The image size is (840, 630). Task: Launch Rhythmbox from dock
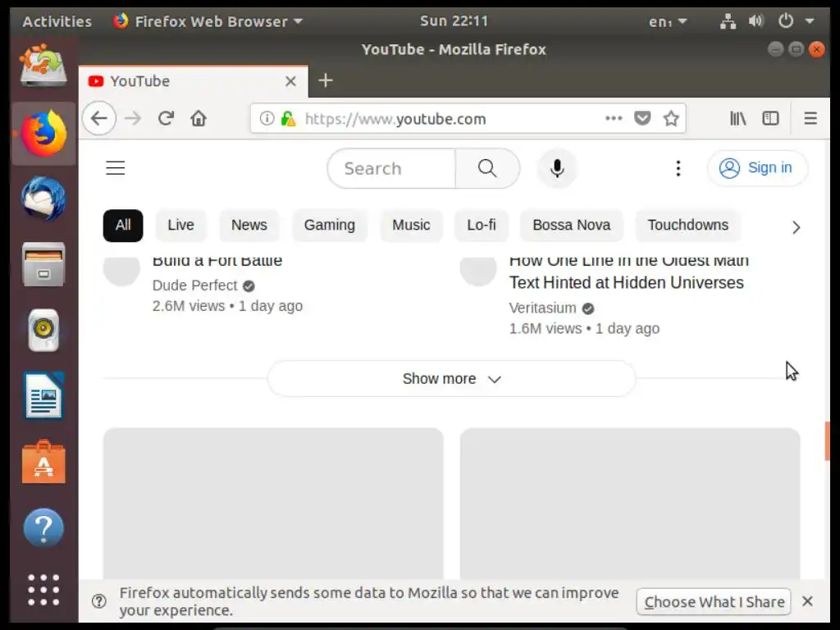43,330
